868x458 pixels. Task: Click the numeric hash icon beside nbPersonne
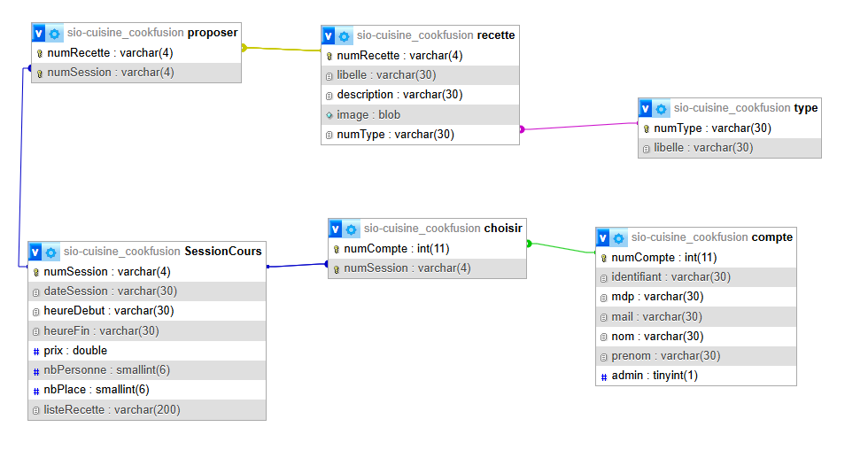pos(36,371)
